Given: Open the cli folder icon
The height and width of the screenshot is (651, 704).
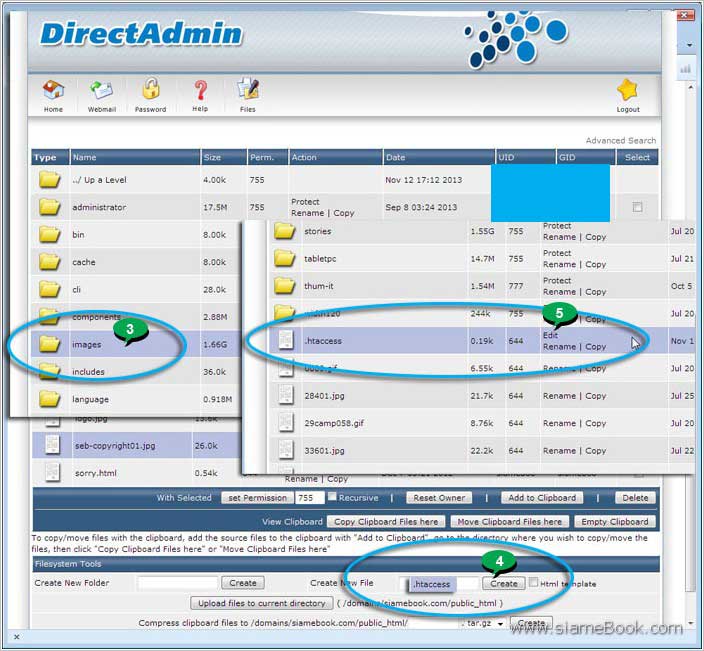Looking at the screenshot, I should click(x=49, y=289).
